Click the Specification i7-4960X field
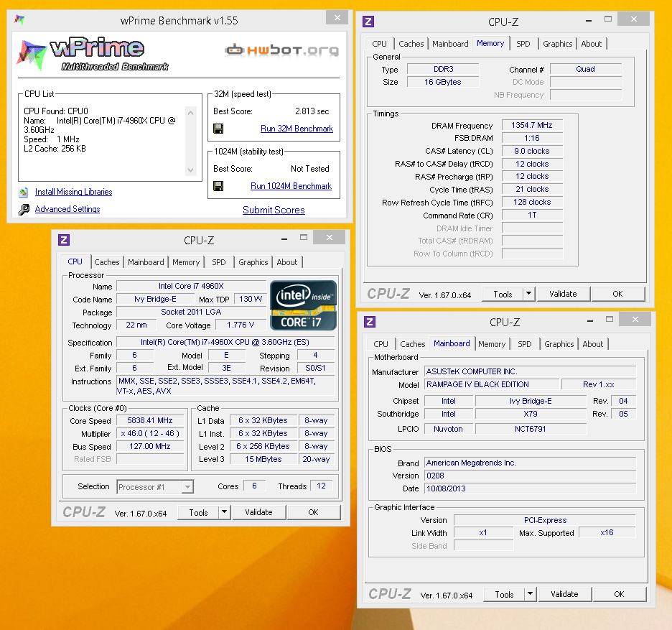672x630 pixels. pos(225,342)
